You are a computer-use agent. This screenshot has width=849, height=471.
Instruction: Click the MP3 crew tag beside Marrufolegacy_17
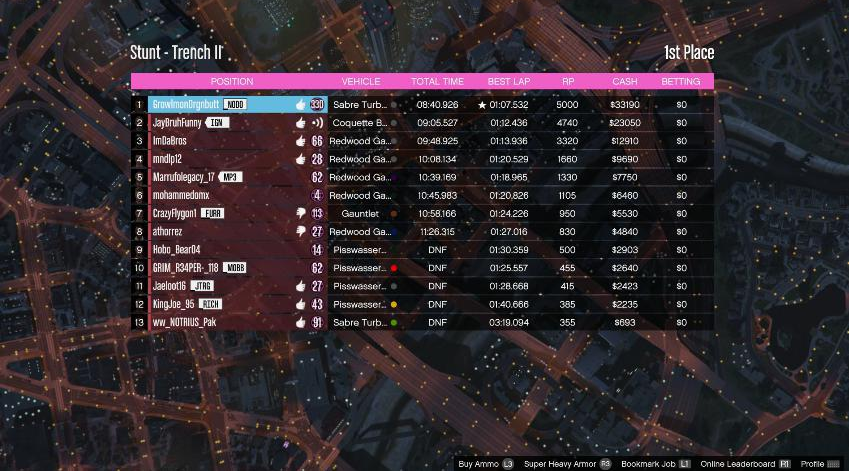230,178
